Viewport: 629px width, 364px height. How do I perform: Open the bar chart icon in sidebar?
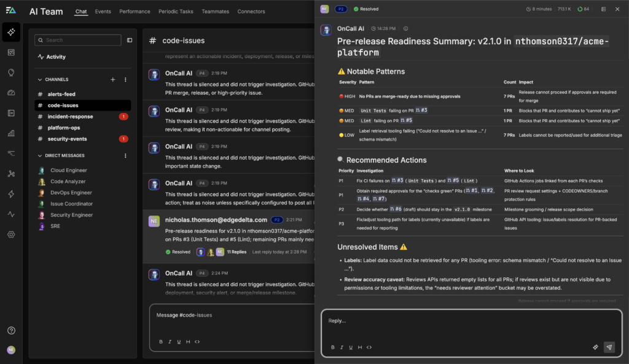pyautogui.click(x=11, y=133)
